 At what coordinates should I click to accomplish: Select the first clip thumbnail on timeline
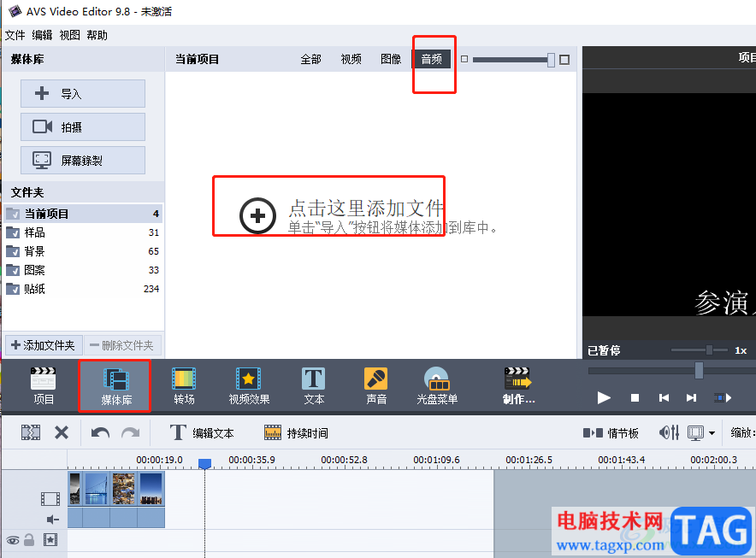[x=74, y=489]
